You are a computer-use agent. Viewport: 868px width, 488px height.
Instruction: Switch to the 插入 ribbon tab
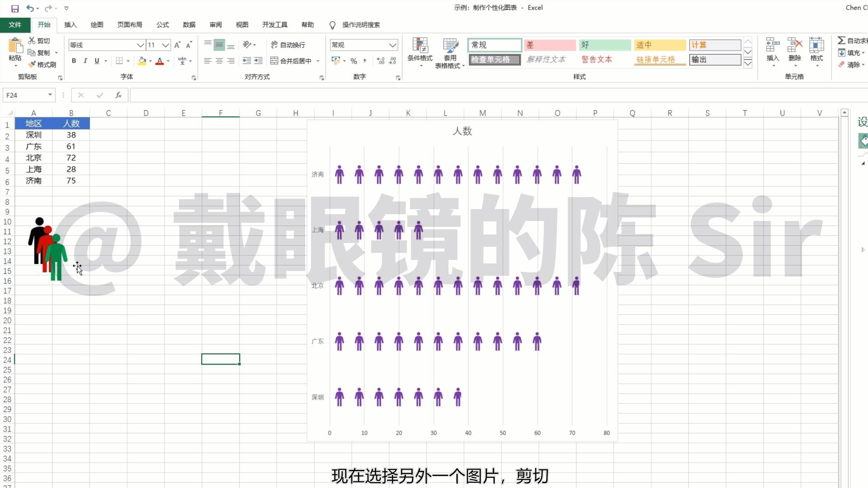click(x=71, y=25)
